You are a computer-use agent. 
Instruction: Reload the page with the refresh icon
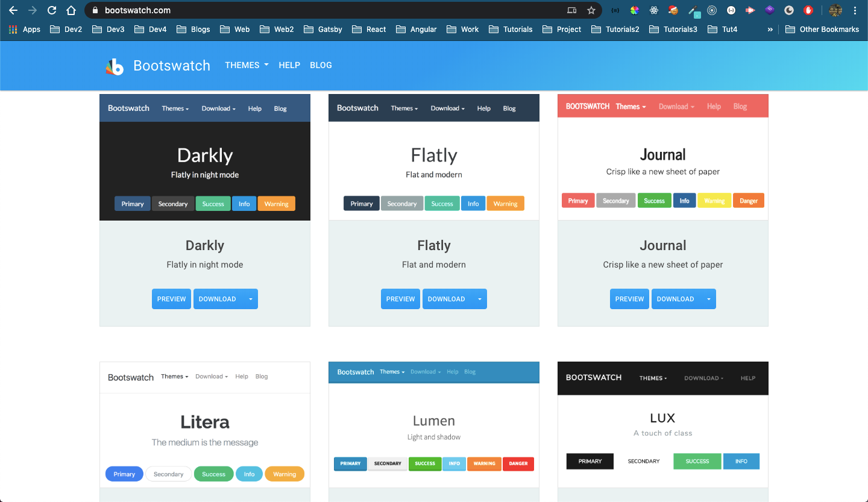point(52,10)
